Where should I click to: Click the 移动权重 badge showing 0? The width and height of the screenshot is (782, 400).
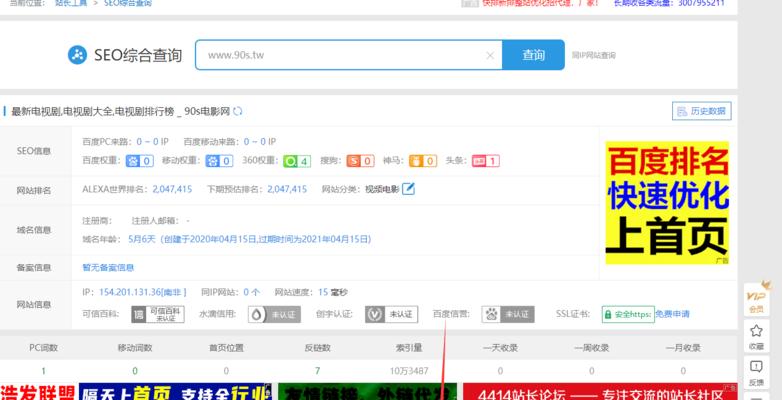click(219, 161)
